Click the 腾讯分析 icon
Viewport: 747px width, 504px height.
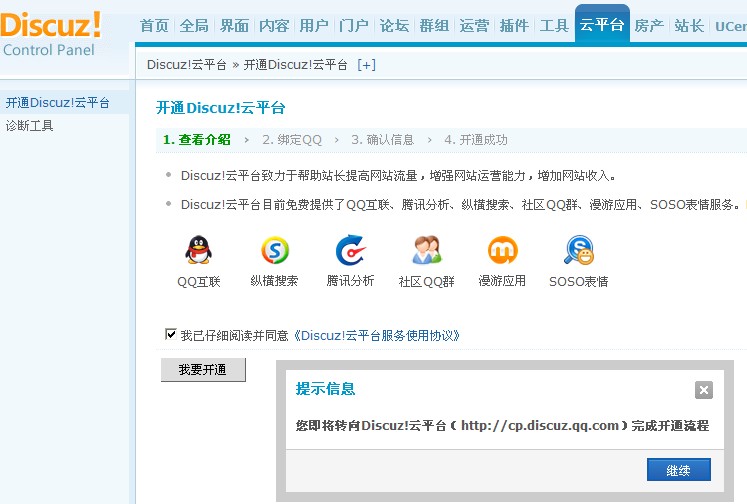pos(350,250)
